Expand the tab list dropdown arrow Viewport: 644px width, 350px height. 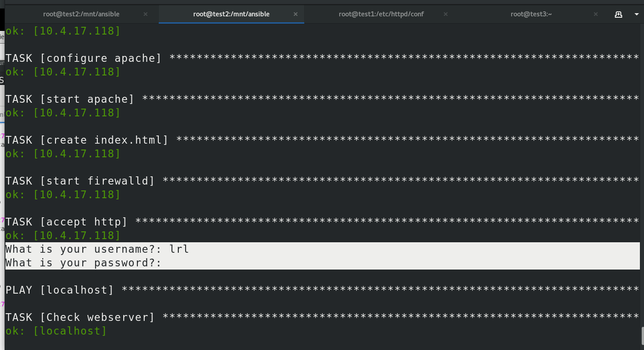pos(636,14)
